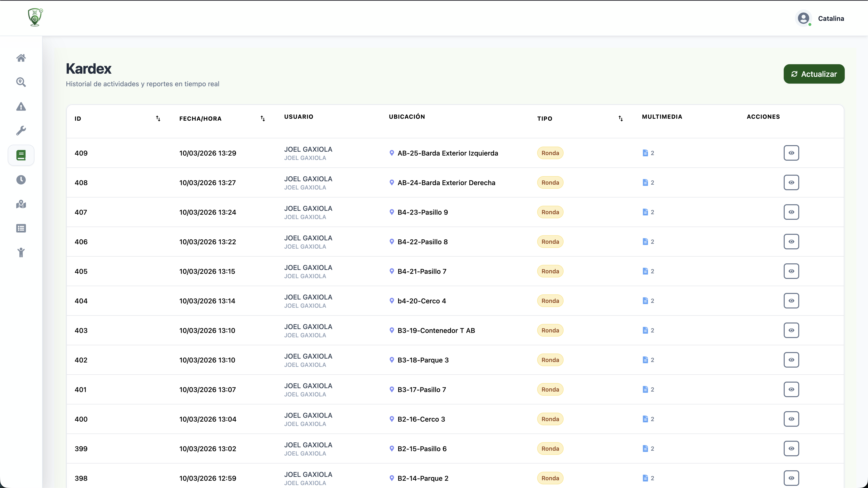Screen dimensions: 868x488
Task: View details of record 405
Action: tap(791, 271)
